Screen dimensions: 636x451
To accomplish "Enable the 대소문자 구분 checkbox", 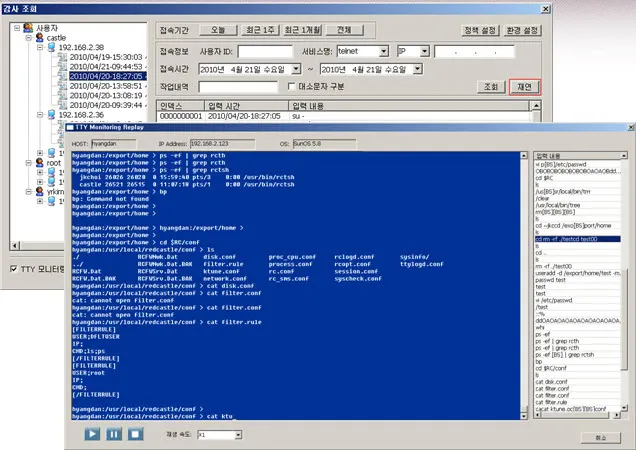I will tap(289, 87).
